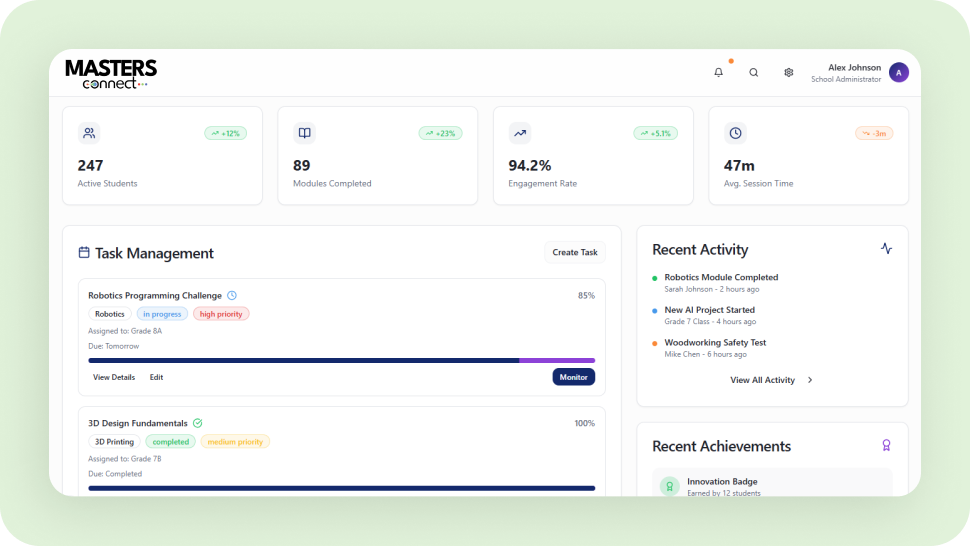Image resolution: width=970 pixels, height=546 pixels.
Task: Select the 'high priority' tag
Action: [x=221, y=314]
